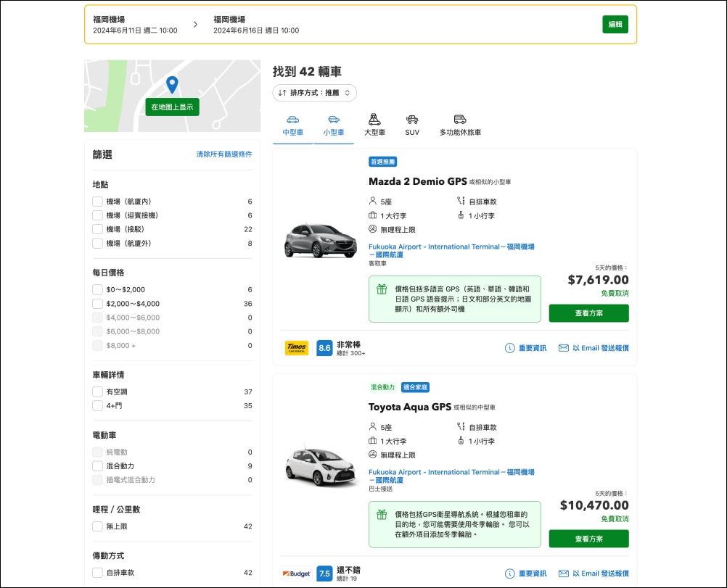Image resolution: width=727 pixels, height=588 pixels.
Task: Switch to the 多功能休旅車 tab
Action: click(x=460, y=126)
